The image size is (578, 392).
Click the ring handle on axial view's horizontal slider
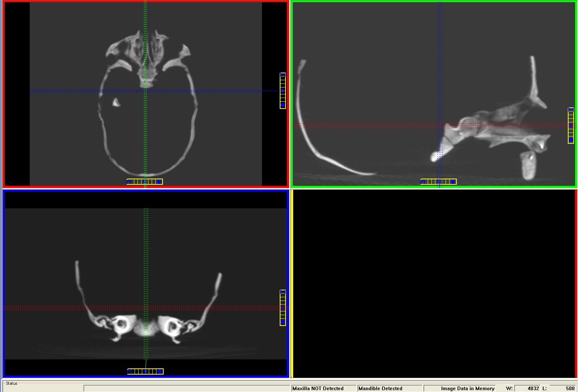[144, 181]
